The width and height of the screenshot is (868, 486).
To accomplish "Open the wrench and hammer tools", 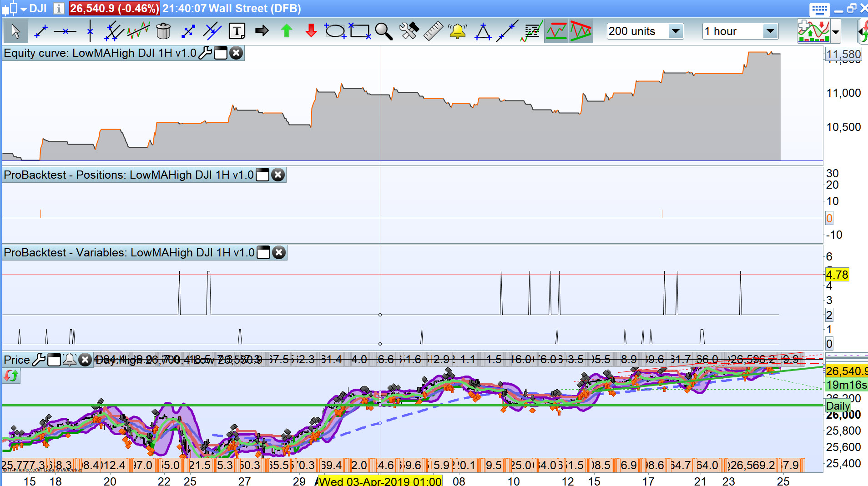I will pyautogui.click(x=409, y=31).
